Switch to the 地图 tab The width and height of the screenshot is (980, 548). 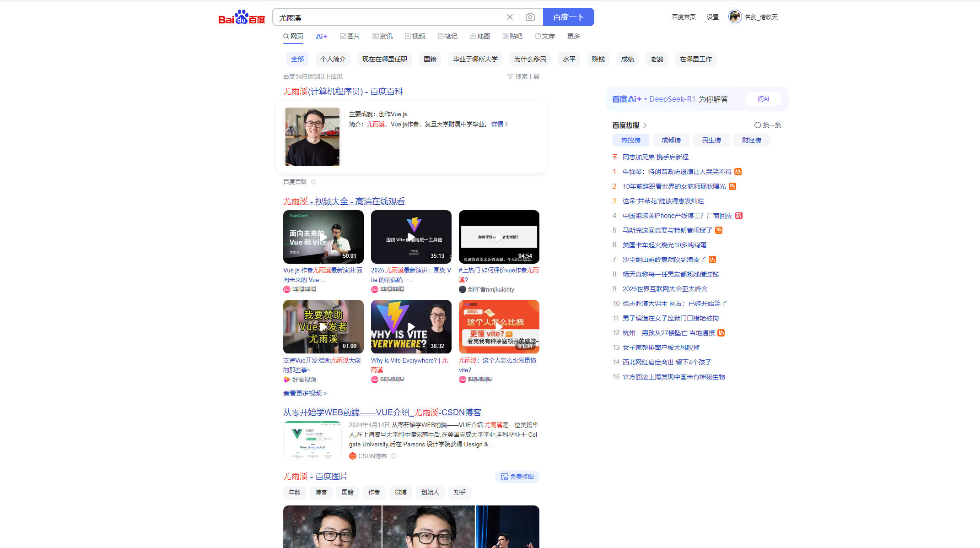pos(480,36)
